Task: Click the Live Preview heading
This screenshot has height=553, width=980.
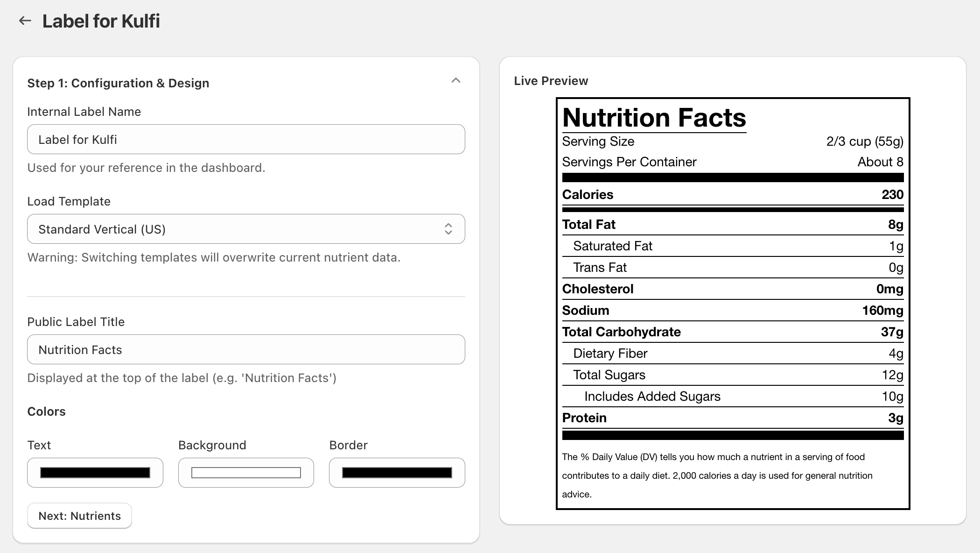Action: pos(551,80)
